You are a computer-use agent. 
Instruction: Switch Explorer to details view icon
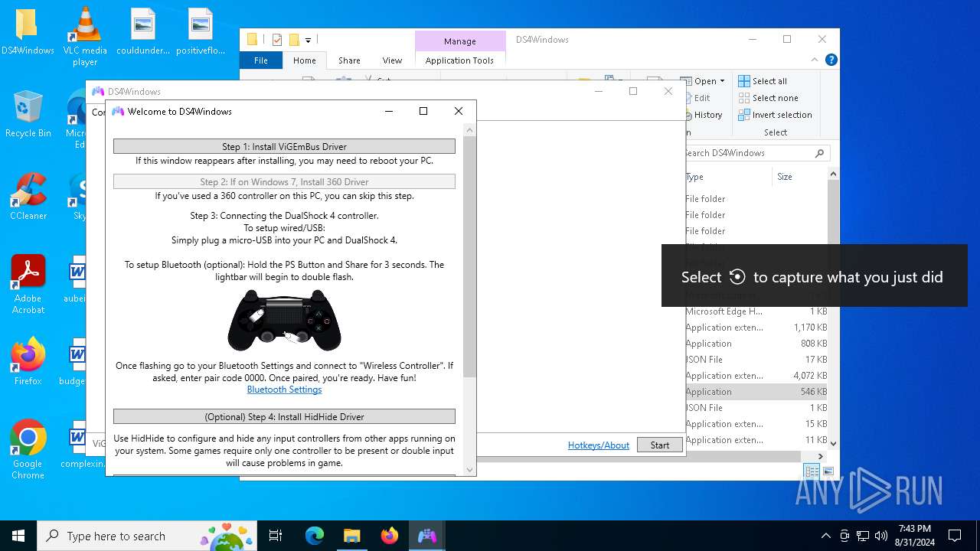[x=812, y=471]
